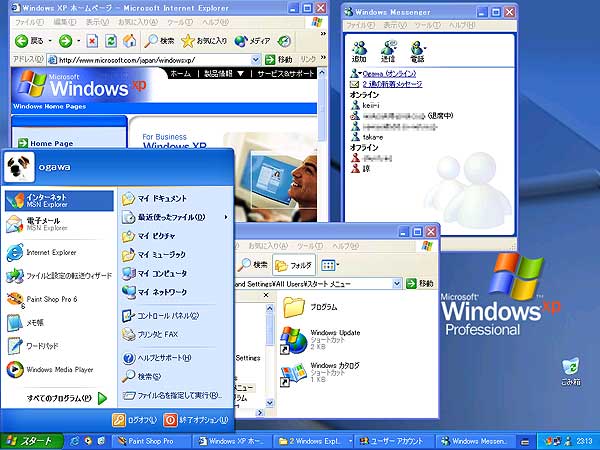Open the Messenger File (ファイル) menu
This screenshot has height=450, width=600.
pos(360,26)
